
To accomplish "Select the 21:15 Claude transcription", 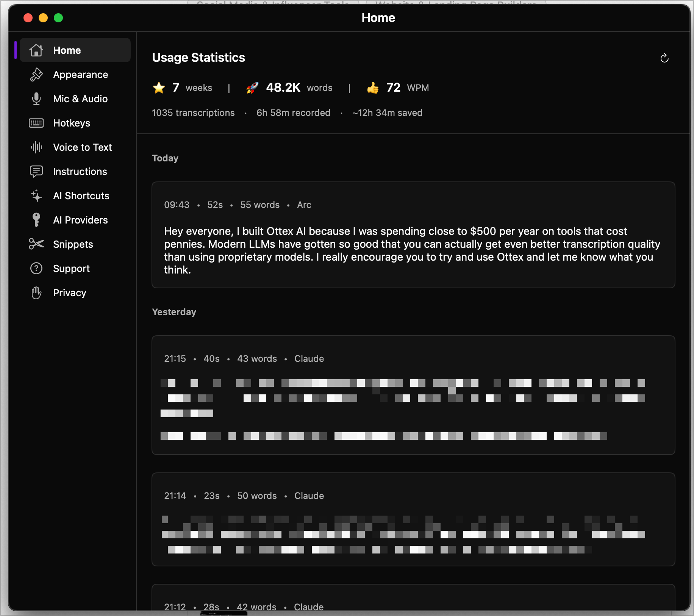I will coord(413,396).
